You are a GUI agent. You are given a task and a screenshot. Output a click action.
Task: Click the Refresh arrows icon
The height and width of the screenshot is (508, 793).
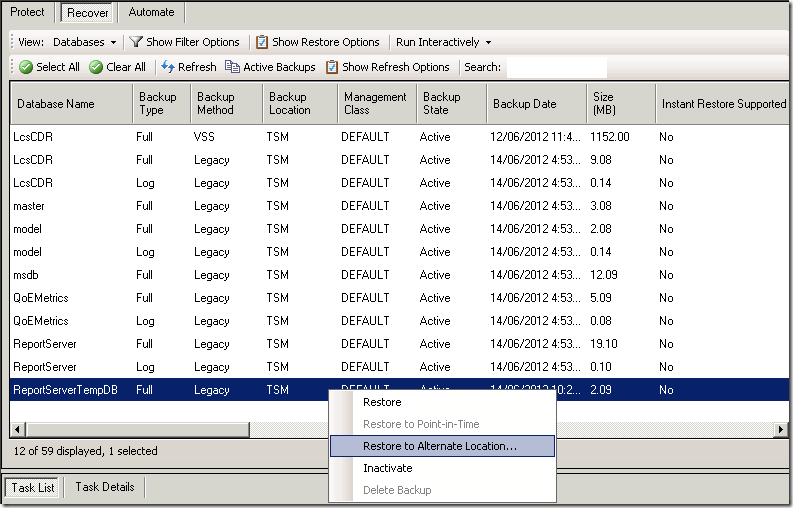click(x=168, y=67)
